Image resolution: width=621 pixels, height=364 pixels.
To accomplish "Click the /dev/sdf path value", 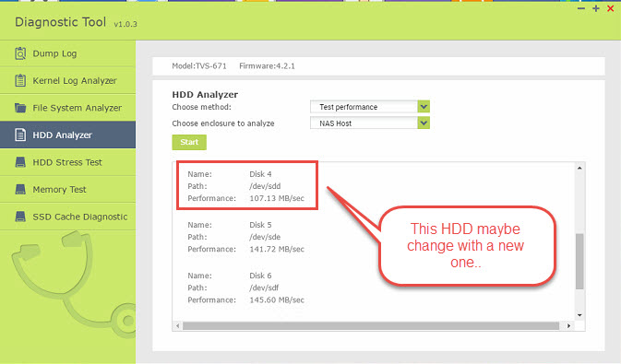I will [264, 288].
